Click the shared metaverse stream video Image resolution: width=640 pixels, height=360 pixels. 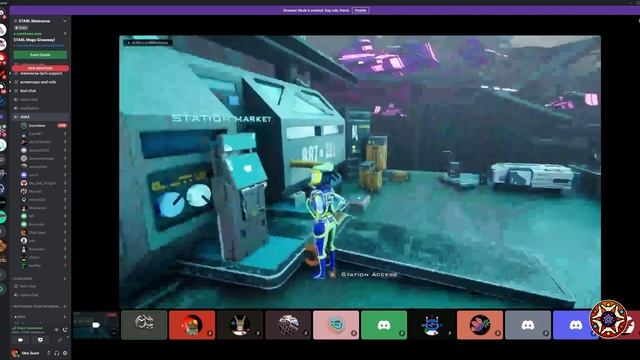360,171
